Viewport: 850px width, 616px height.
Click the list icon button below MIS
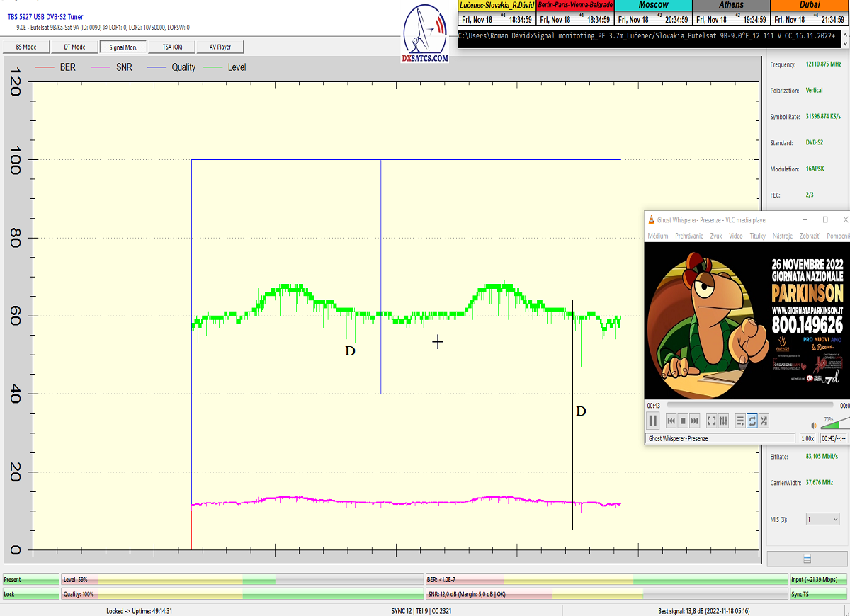[x=807, y=559]
